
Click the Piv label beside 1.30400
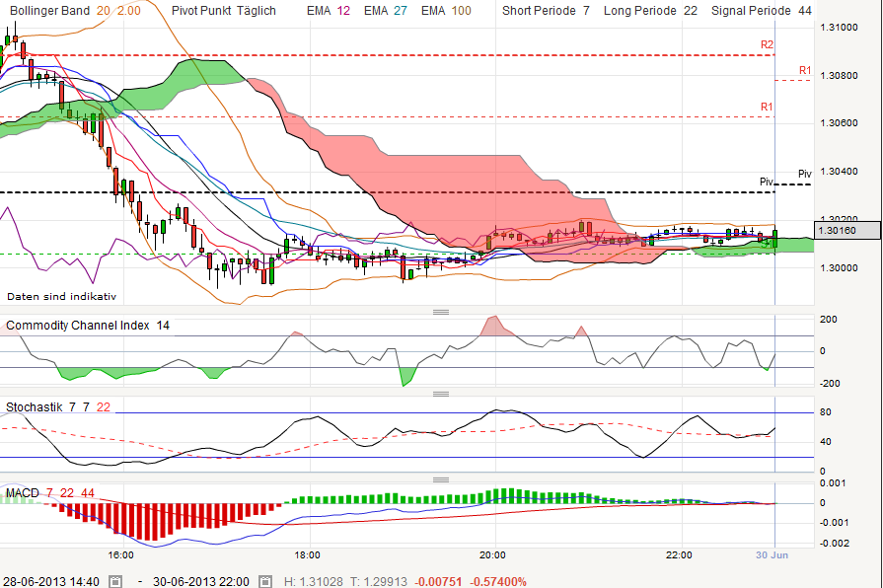(805, 174)
